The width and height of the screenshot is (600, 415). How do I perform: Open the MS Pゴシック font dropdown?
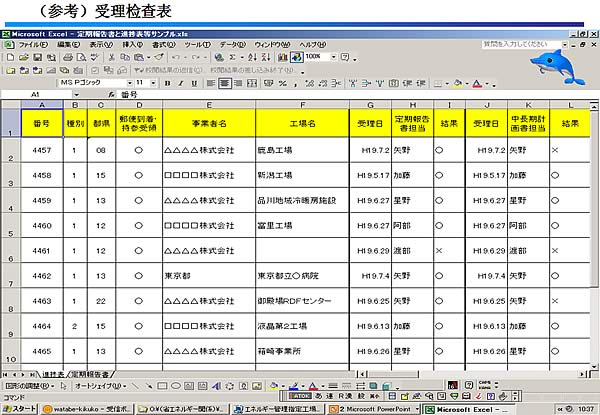pos(130,83)
